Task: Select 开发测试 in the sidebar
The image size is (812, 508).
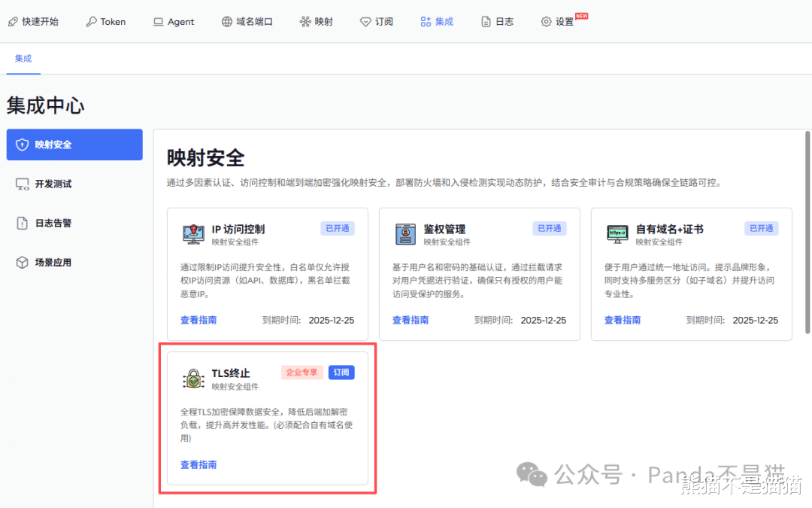Action: point(74,184)
